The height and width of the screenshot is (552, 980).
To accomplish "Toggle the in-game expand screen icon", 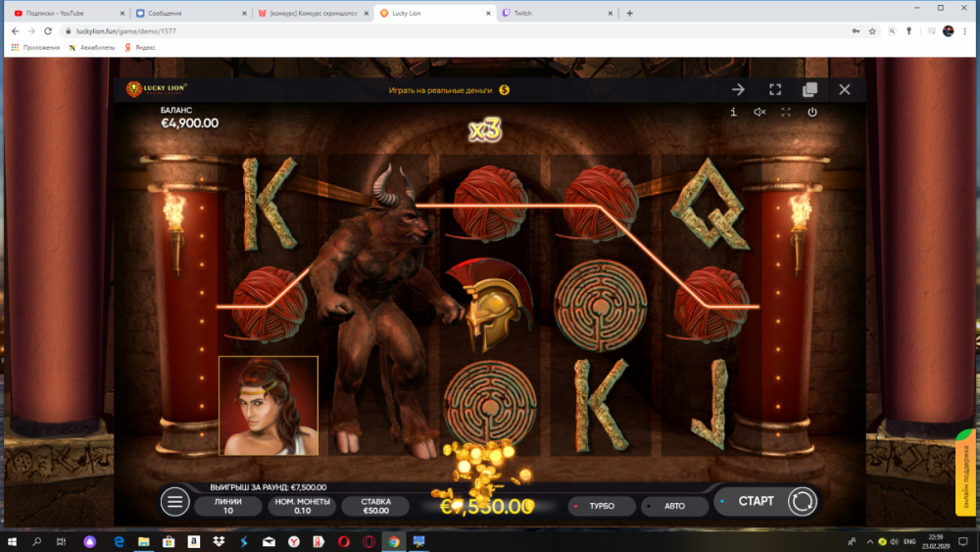I will pos(786,113).
